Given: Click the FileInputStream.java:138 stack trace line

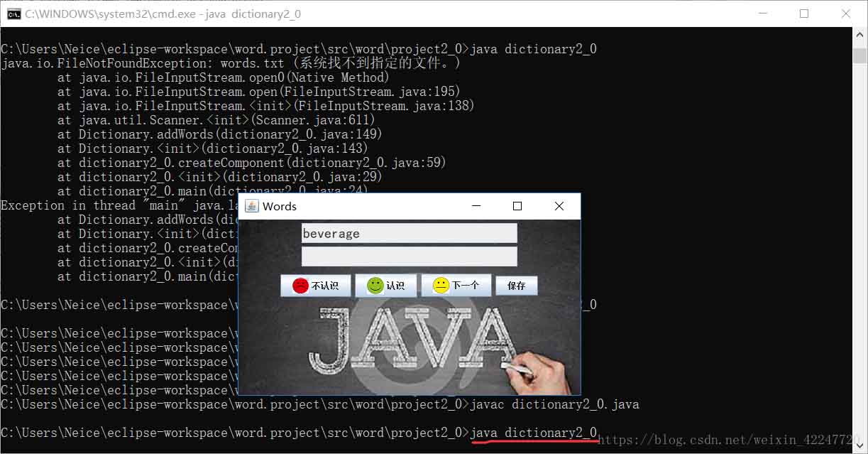Looking at the screenshot, I should pos(266,106).
